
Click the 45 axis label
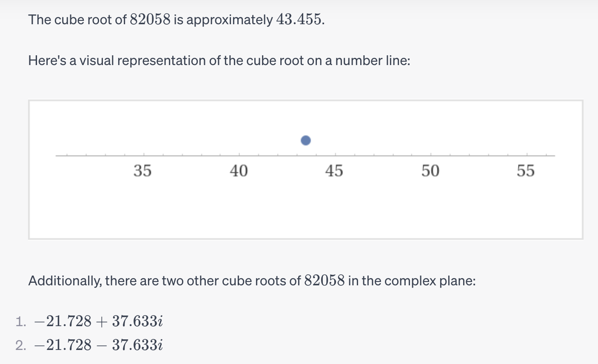pos(334,171)
